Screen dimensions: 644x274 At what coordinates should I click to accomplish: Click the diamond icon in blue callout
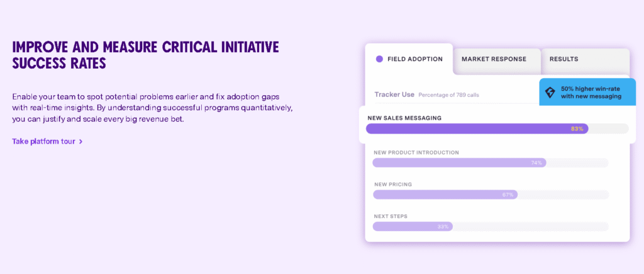tap(550, 92)
